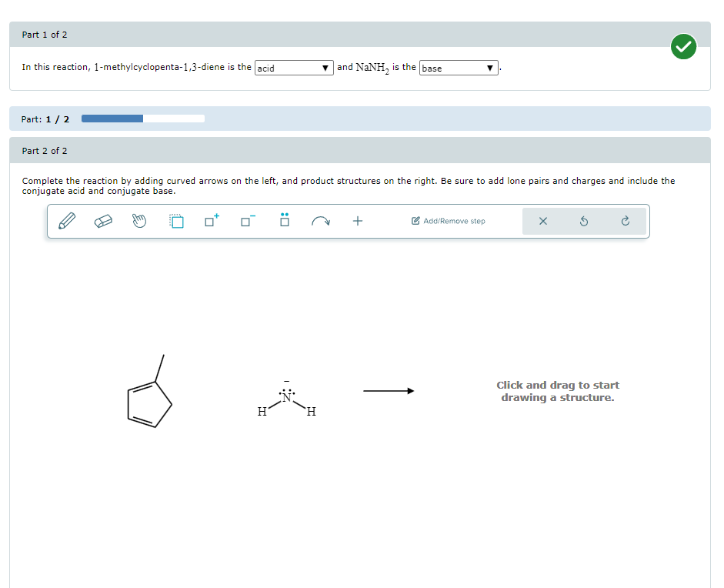Select the lone pair tool
The image size is (724, 588).
tap(284, 221)
